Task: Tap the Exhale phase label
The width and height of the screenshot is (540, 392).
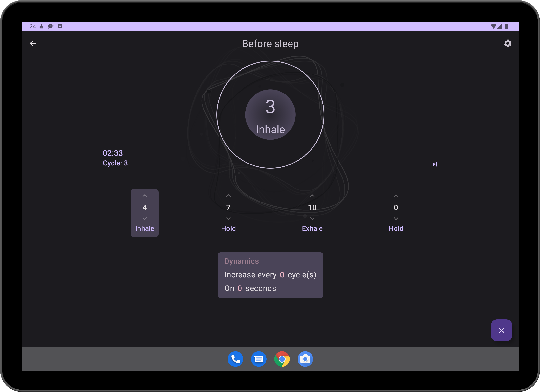Action: pyautogui.click(x=312, y=228)
